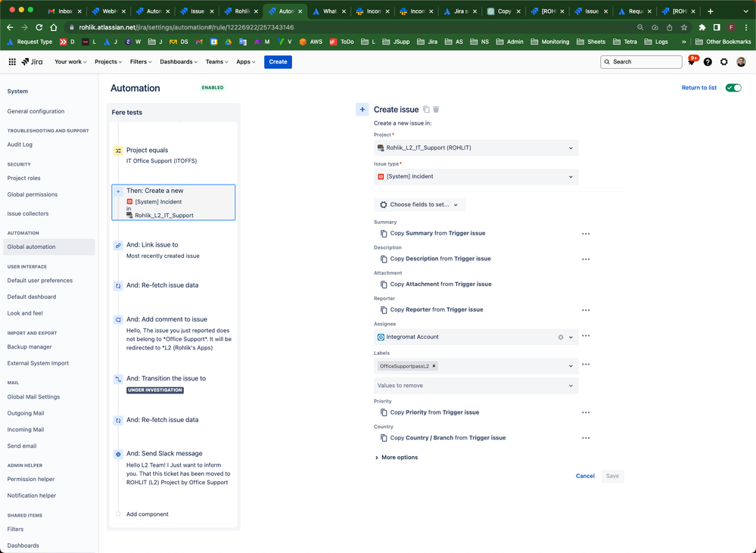Click the browser address bar URL

point(186,27)
